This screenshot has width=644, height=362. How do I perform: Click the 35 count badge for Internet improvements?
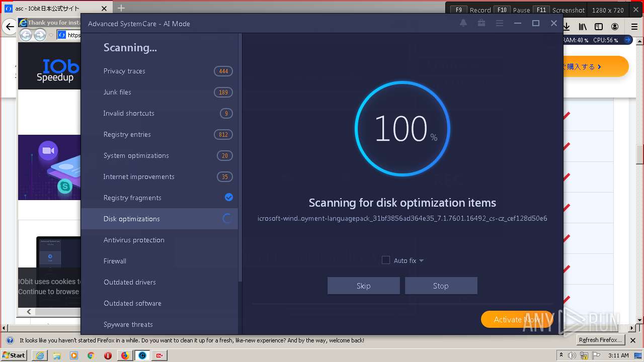(x=225, y=177)
